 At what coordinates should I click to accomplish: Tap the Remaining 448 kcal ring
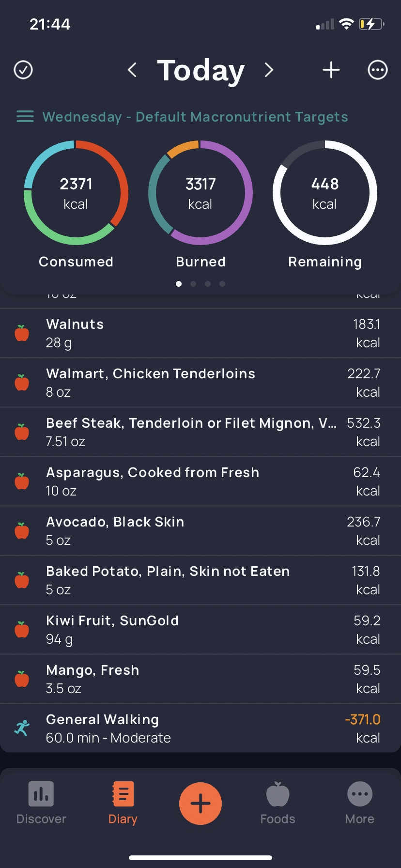pos(325,193)
